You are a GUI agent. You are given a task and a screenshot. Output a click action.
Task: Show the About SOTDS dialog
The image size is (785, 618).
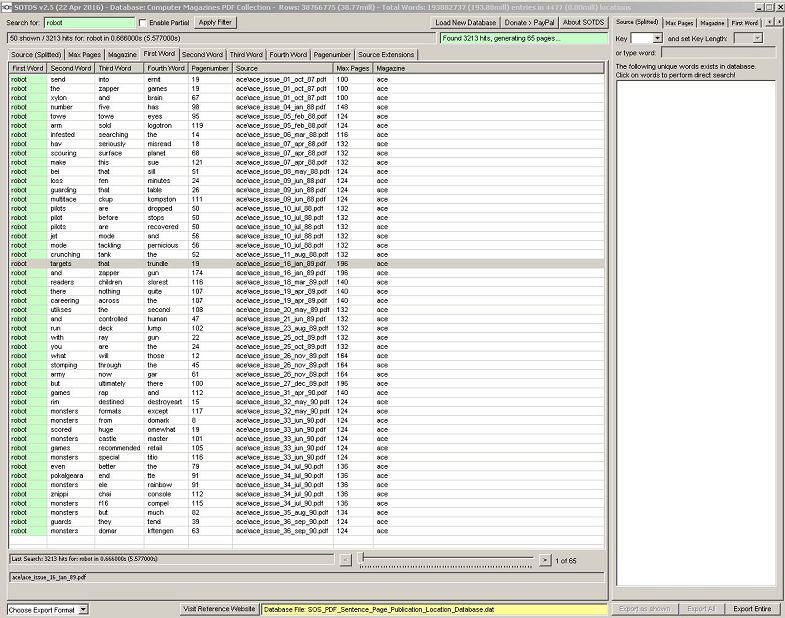[583, 22]
